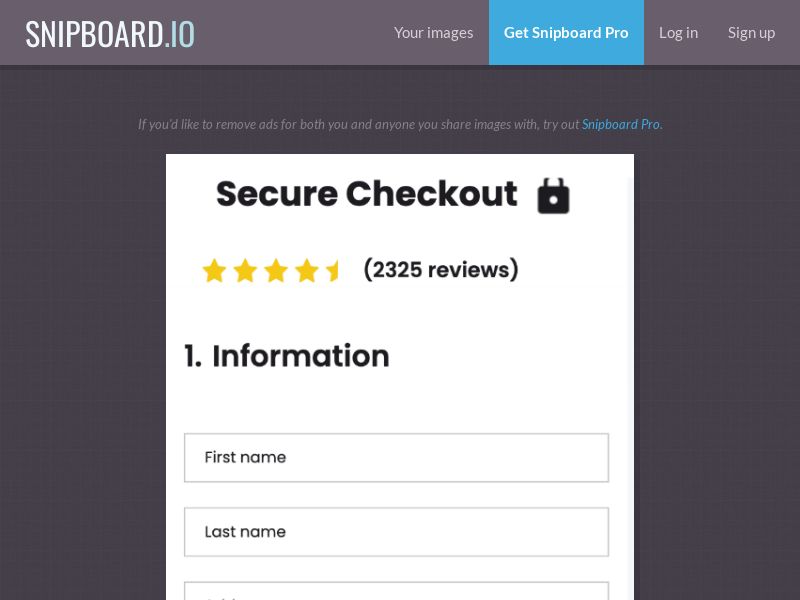Viewport: 800px width, 600px height.
Task: Click the 1. Information section heading
Action: pyautogui.click(x=287, y=356)
